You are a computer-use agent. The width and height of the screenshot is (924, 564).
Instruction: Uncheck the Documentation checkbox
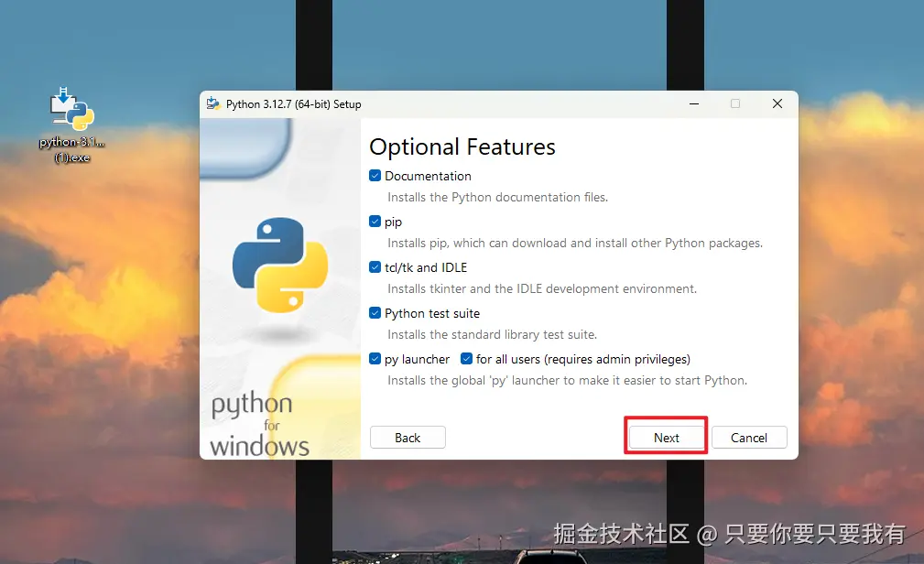pos(375,176)
